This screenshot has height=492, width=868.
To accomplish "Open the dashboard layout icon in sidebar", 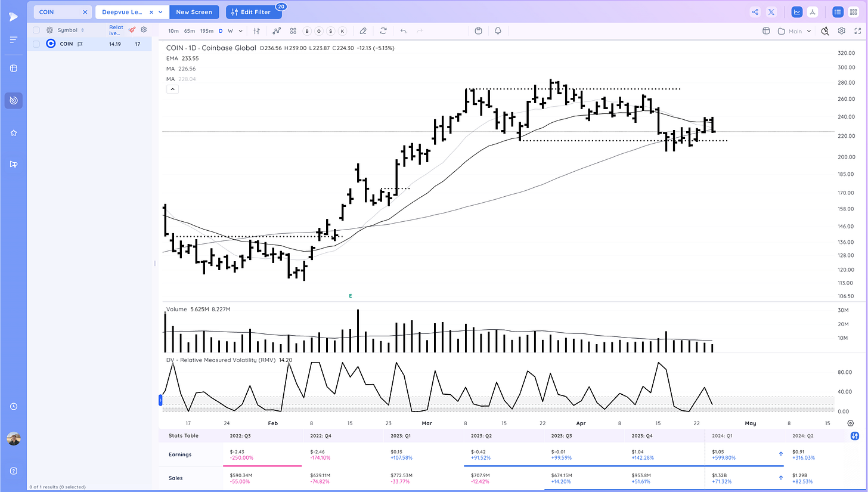I will [x=13, y=68].
